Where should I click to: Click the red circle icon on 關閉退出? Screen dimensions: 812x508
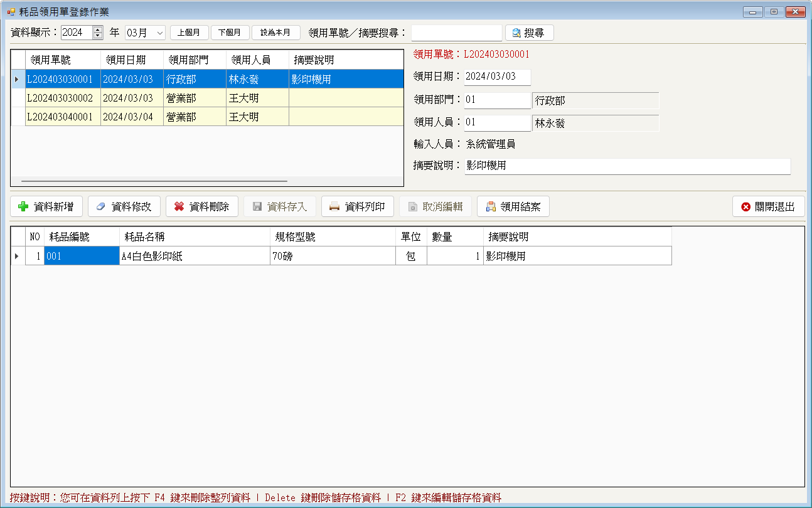[745, 207]
